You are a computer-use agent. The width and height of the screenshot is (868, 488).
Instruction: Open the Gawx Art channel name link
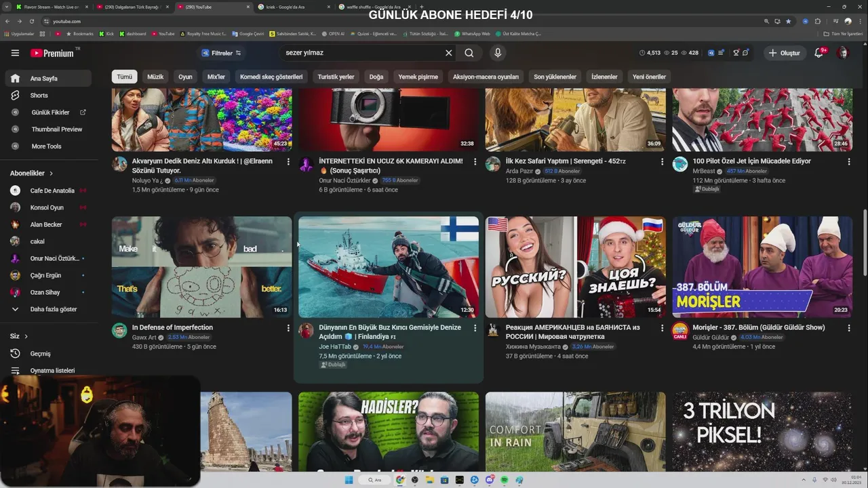tap(144, 338)
